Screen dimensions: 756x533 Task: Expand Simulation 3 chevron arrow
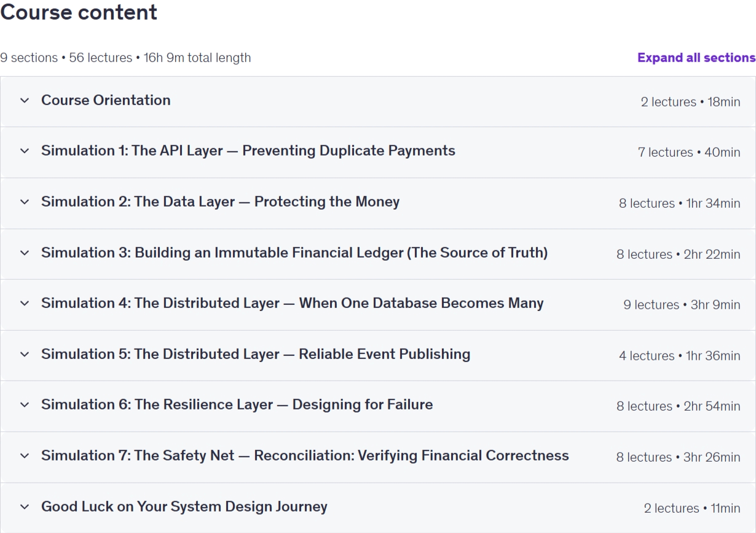click(x=25, y=253)
